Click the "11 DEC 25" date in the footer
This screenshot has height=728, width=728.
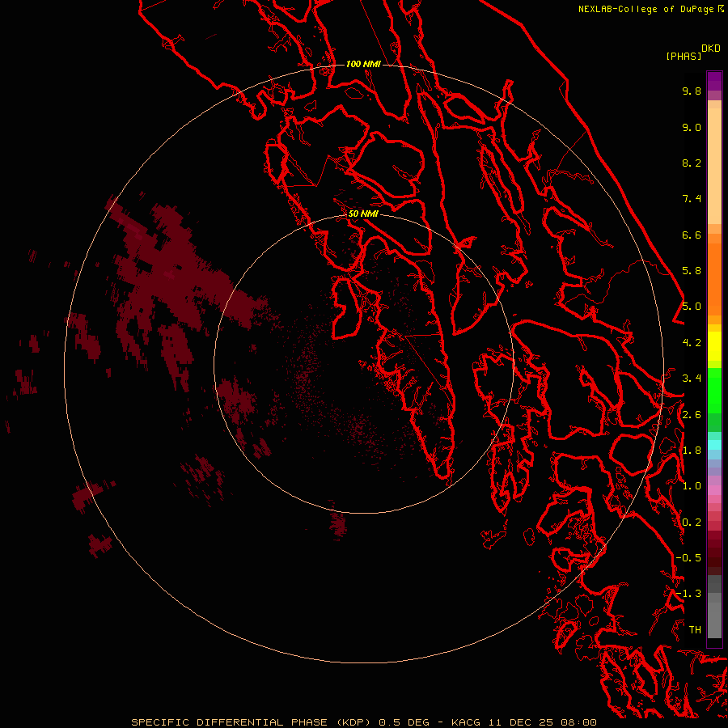click(x=522, y=722)
